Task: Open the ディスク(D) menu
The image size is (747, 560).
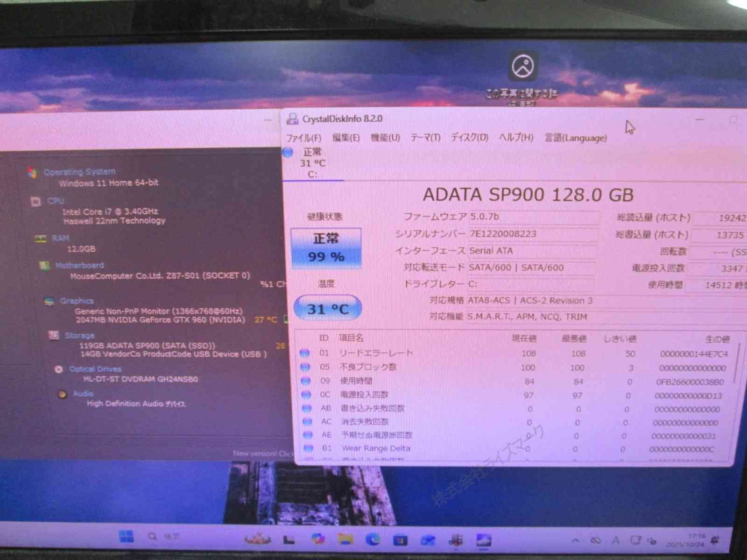Action: 469,137
